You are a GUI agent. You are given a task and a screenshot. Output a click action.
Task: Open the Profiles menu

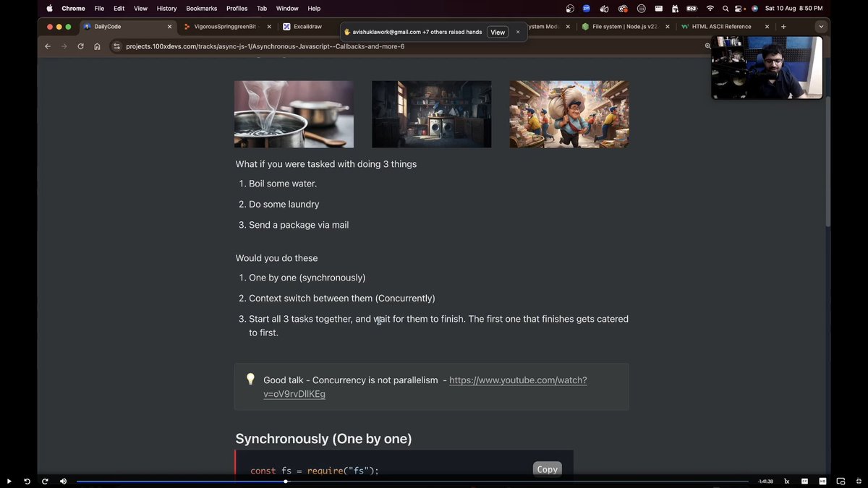coord(237,9)
